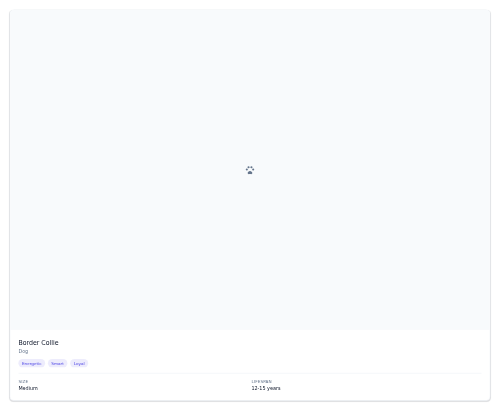
Task: Click the Smart trait tag
Action: [57, 363]
